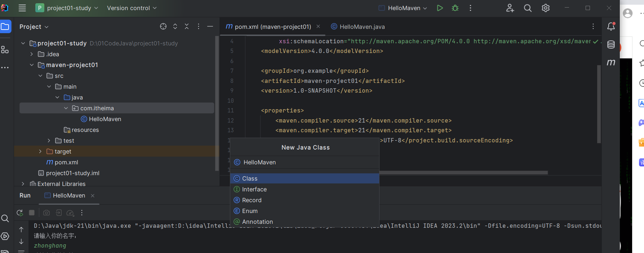Open more run actions menu in title bar

(x=470, y=8)
